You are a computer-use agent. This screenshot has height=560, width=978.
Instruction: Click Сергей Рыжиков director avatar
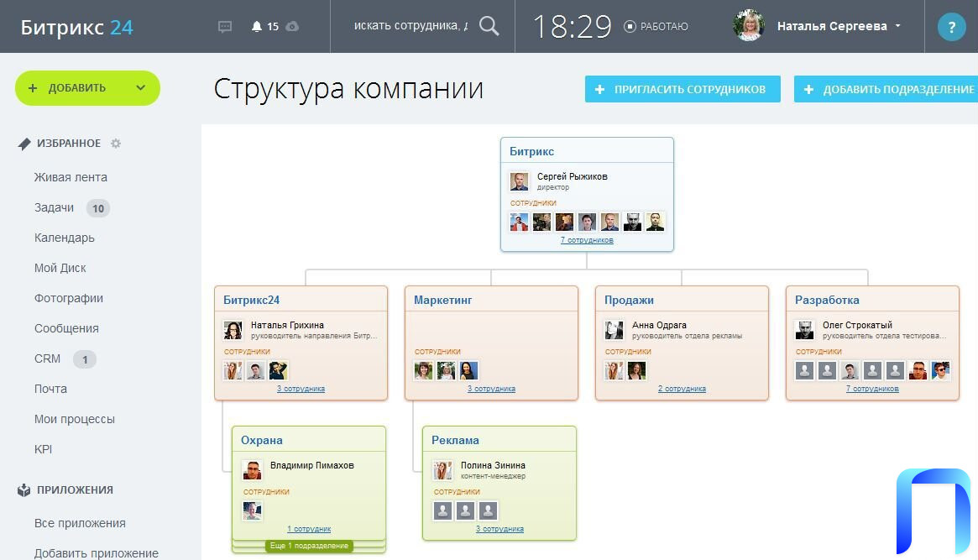point(519,181)
